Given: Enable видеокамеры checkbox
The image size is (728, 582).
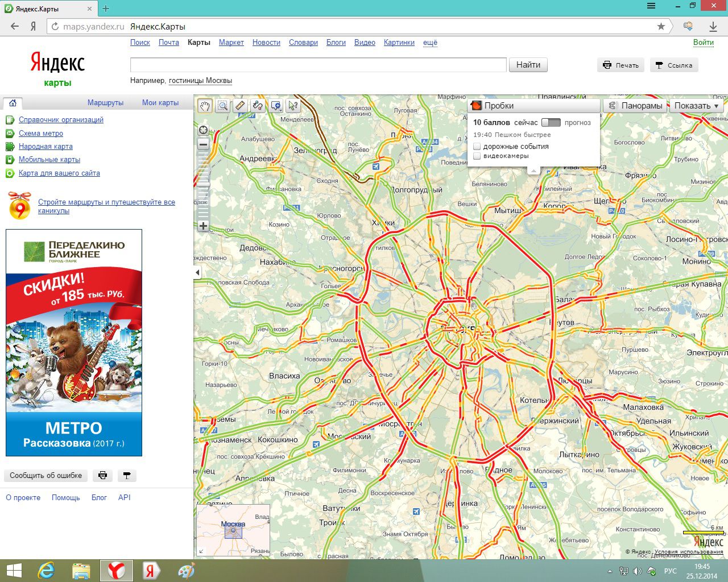Looking at the screenshot, I should (x=477, y=156).
